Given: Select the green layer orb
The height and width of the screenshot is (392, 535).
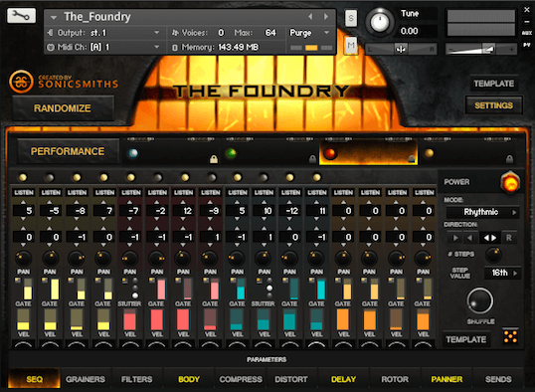Looking at the screenshot, I should click(232, 152).
